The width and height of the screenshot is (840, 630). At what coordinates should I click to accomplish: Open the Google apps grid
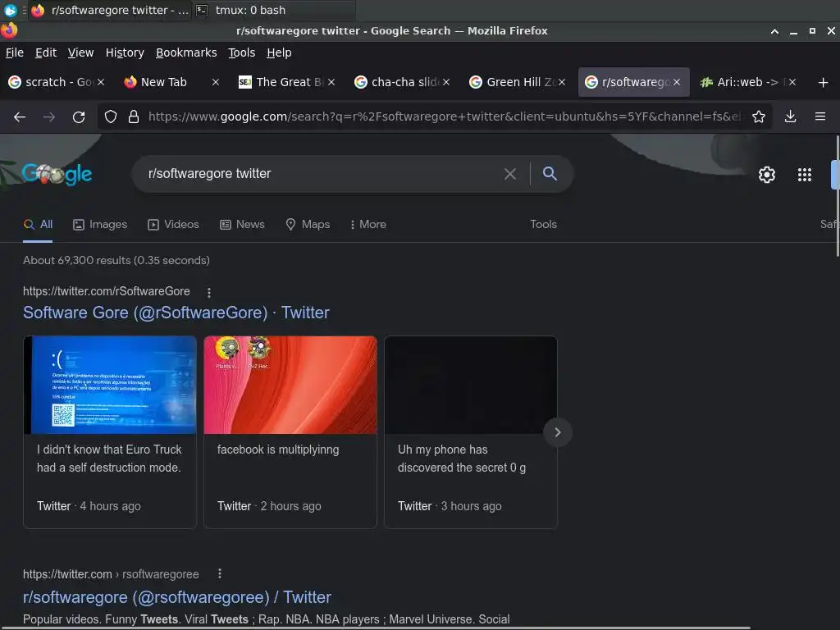tap(805, 175)
